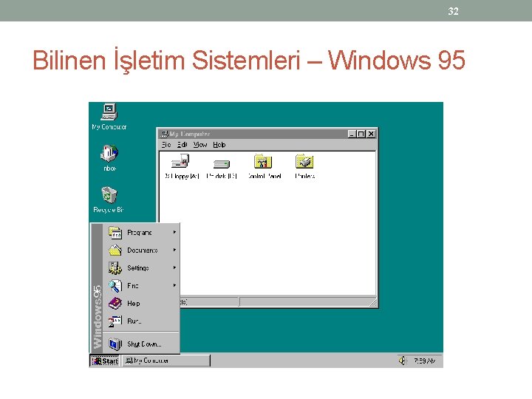Open the Printers folder icon
The width and height of the screenshot is (532, 399).
click(304, 161)
